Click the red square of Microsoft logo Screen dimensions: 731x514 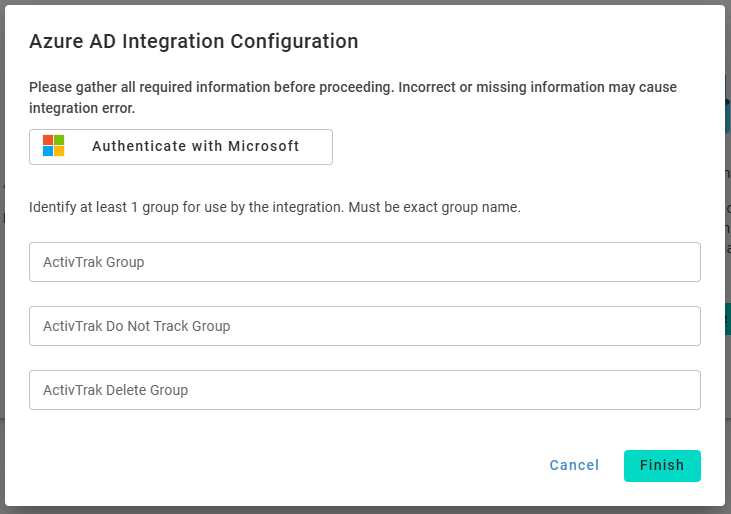48,140
